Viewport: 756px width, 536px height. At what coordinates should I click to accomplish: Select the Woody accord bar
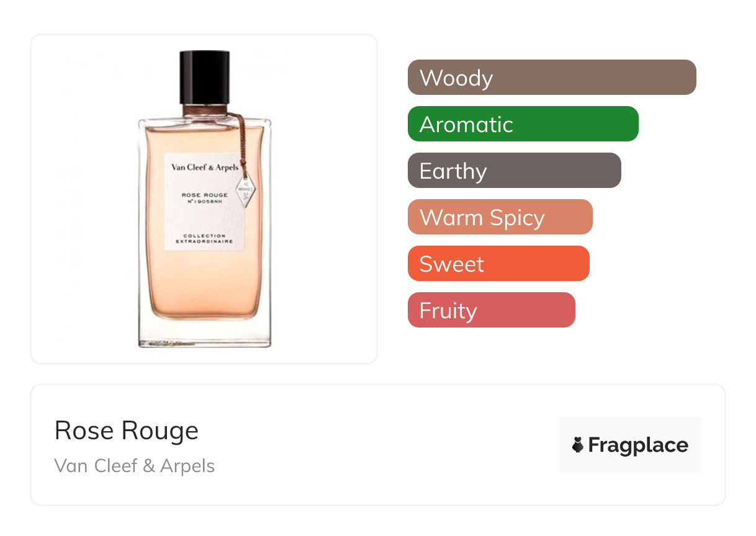[x=552, y=78]
